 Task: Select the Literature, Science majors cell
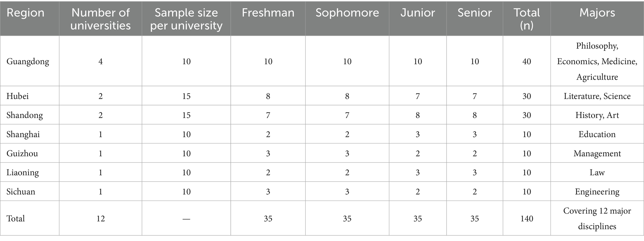click(x=597, y=96)
